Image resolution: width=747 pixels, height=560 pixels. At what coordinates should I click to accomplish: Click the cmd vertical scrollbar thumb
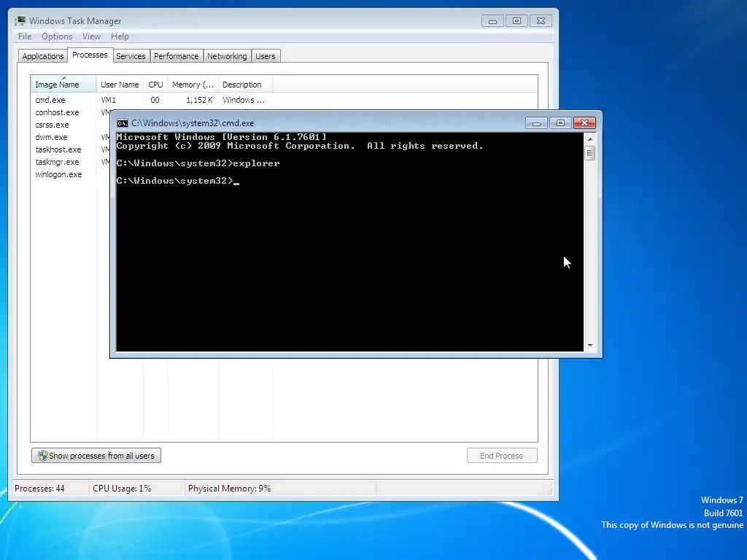589,153
